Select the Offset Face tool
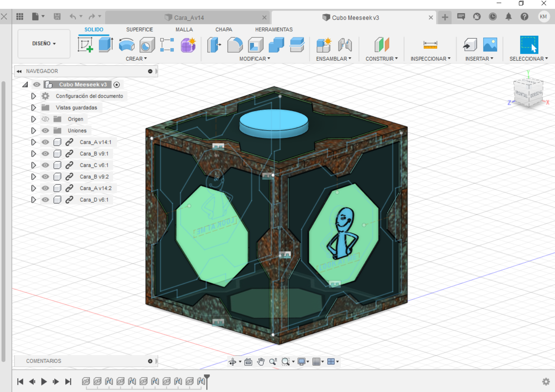The width and height of the screenshot is (555, 392). (x=297, y=45)
